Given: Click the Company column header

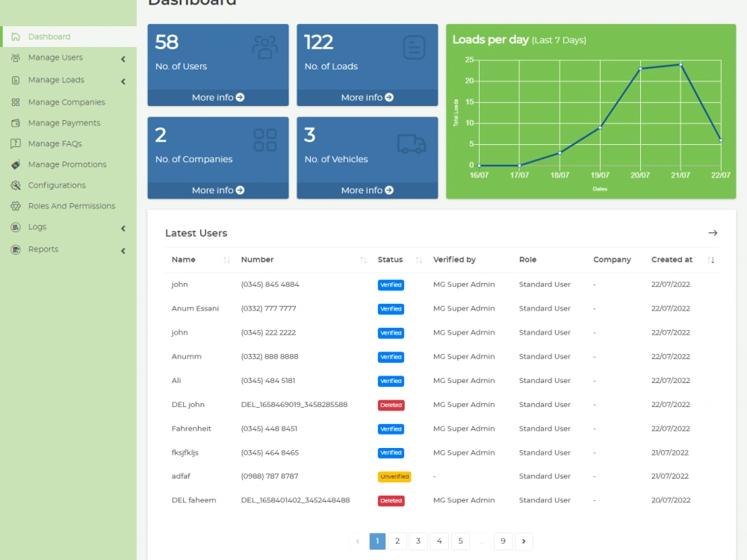Looking at the screenshot, I should click(x=613, y=260).
